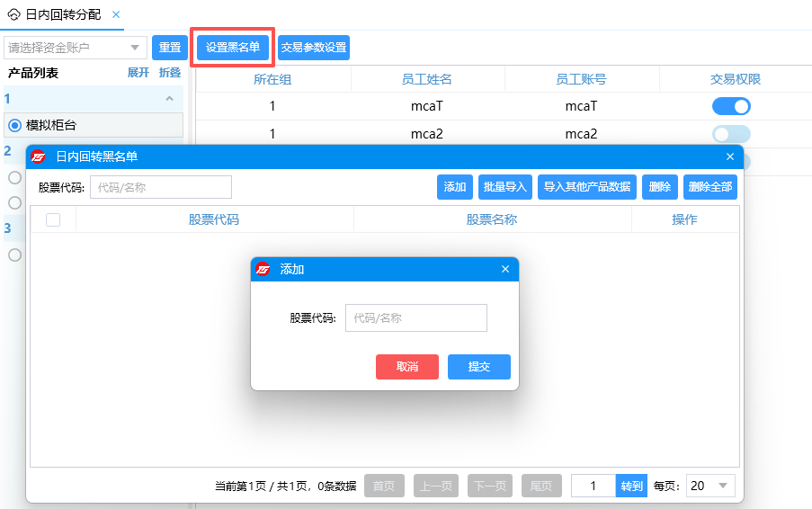Screen dimensions: 812x509
Task: Click the 删除全部 button
Action: pos(710,187)
